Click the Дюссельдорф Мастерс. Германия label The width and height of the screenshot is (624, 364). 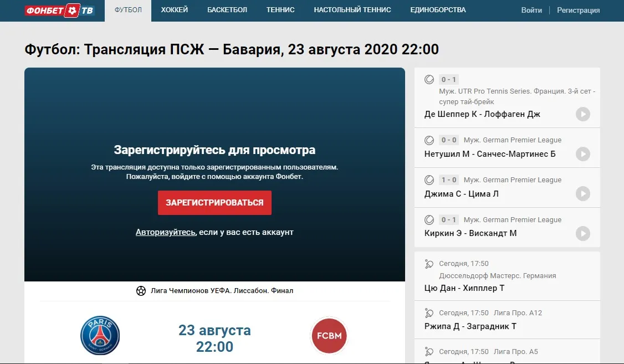pos(498,276)
